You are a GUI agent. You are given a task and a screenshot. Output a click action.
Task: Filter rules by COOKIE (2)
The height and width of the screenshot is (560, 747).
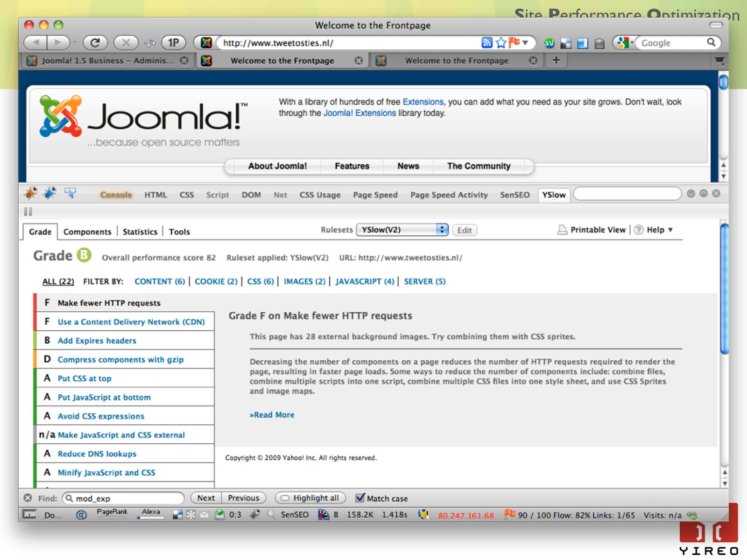click(216, 281)
